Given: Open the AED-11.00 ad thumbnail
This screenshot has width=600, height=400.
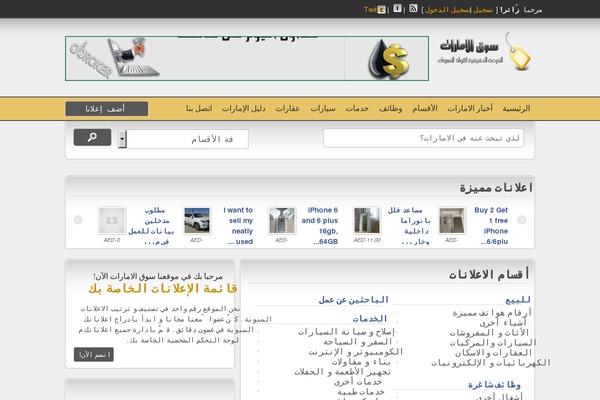Looking at the screenshot, I should point(367,220).
